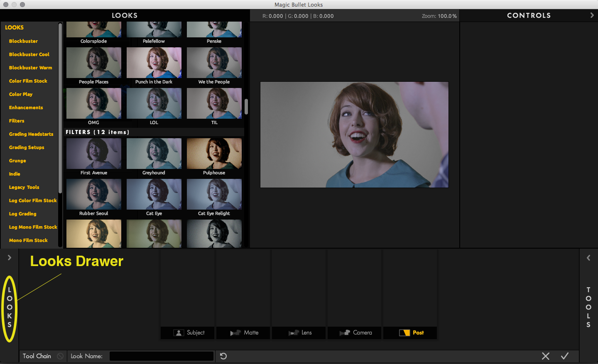The image size is (598, 364).
Task: Apply the Palefellow look thumbnail
Action: (154, 30)
